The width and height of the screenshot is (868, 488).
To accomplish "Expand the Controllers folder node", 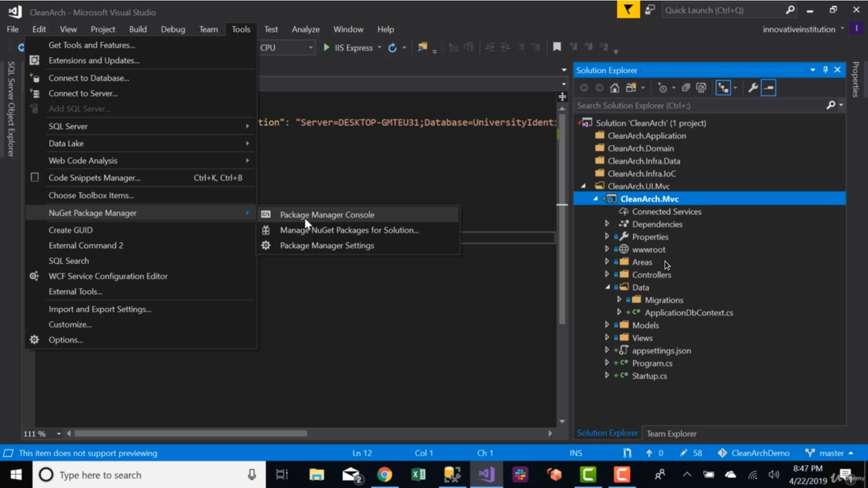I will 608,275.
